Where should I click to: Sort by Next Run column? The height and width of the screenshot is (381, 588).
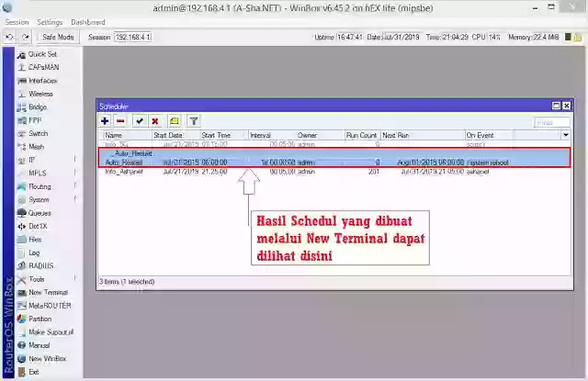click(423, 135)
